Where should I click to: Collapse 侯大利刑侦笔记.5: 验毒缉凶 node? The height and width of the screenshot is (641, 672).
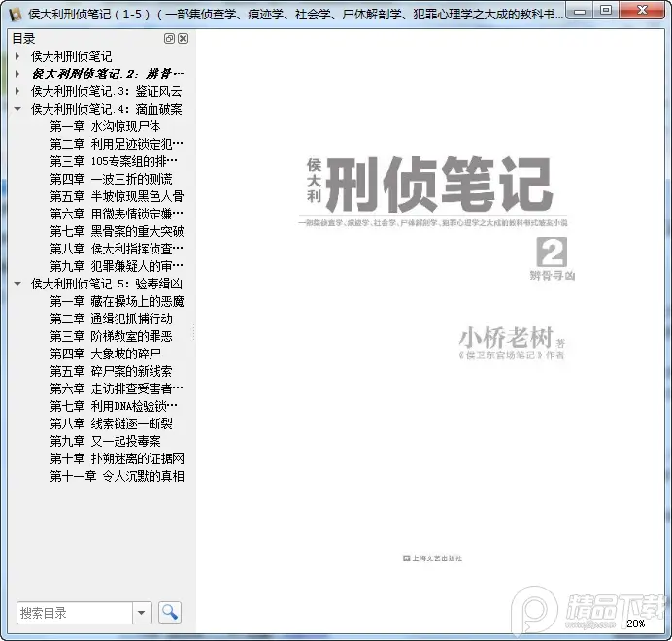[17, 284]
